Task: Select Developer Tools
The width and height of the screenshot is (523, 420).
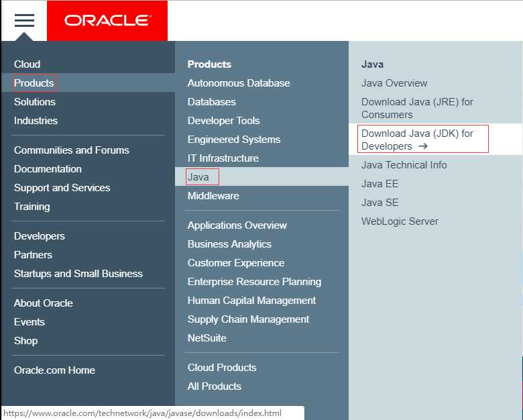Action: [224, 121]
